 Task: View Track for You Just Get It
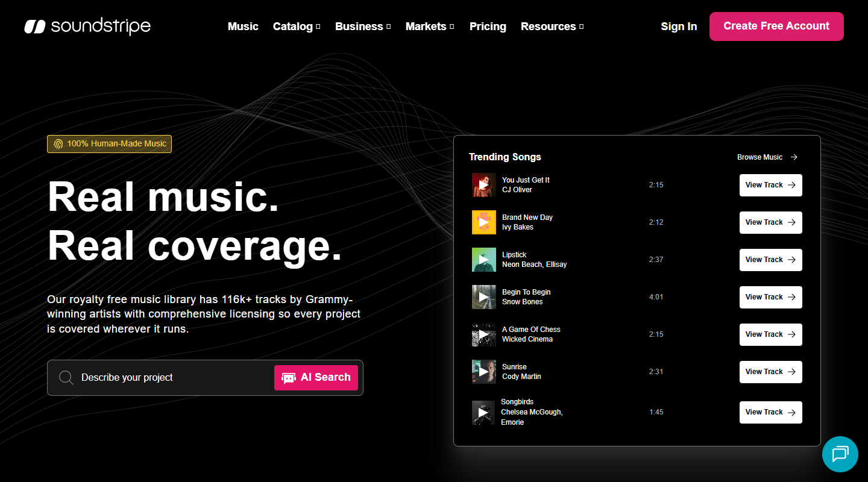[771, 185]
